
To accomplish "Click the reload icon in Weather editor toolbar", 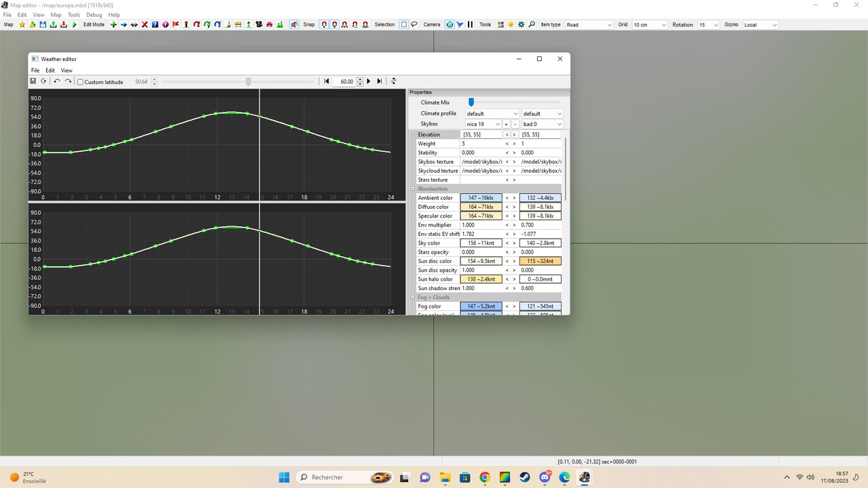I will point(43,81).
